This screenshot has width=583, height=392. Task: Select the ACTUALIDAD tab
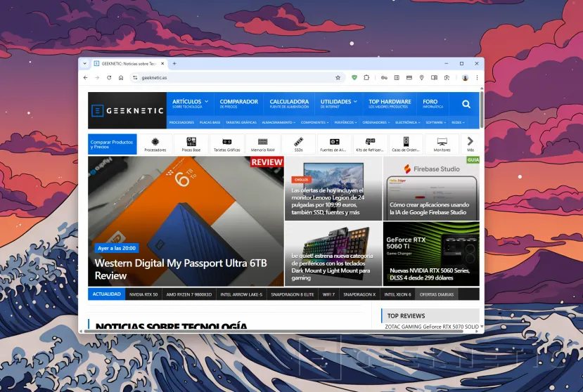106,294
